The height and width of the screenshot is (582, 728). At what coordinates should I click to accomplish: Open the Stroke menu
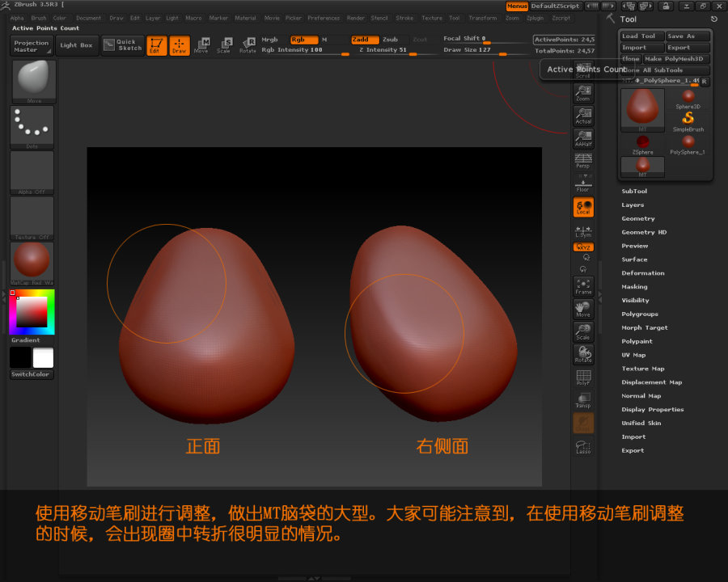[x=404, y=18]
